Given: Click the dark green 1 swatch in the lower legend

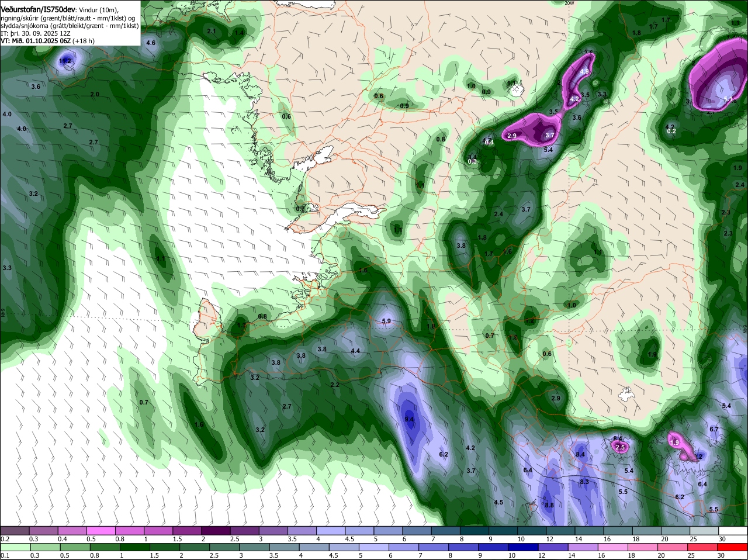Looking at the screenshot, I should click(134, 547).
